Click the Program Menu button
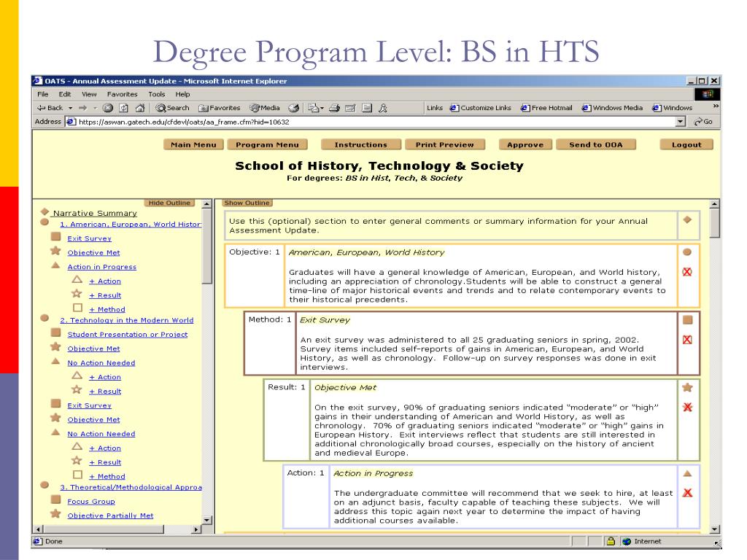Viewport: 747px width, 560px height. click(x=267, y=145)
